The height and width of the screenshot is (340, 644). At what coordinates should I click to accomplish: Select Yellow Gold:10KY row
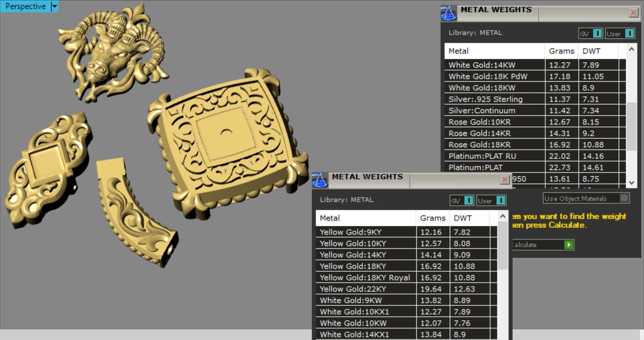click(406, 243)
